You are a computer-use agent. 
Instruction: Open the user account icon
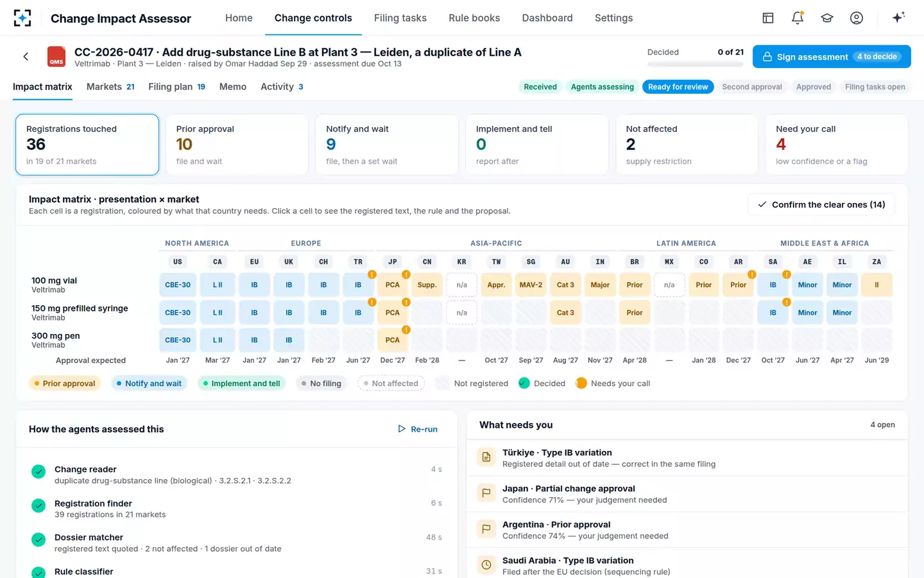(857, 18)
